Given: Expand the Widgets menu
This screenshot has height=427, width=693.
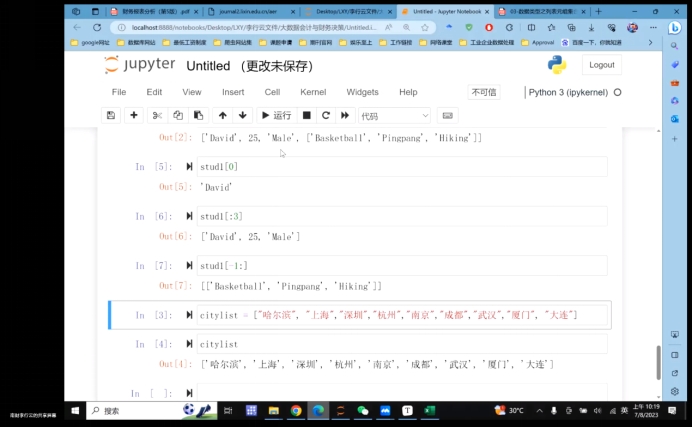Looking at the screenshot, I should tap(362, 92).
